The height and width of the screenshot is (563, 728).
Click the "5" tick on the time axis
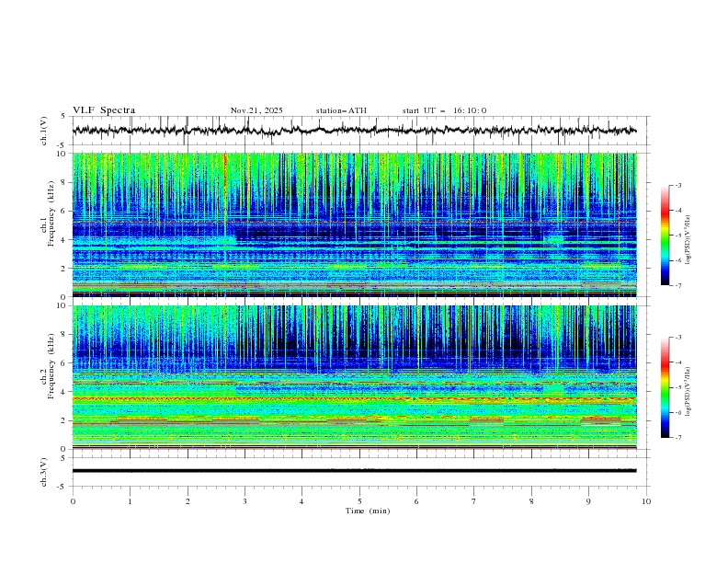(x=359, y=501)
